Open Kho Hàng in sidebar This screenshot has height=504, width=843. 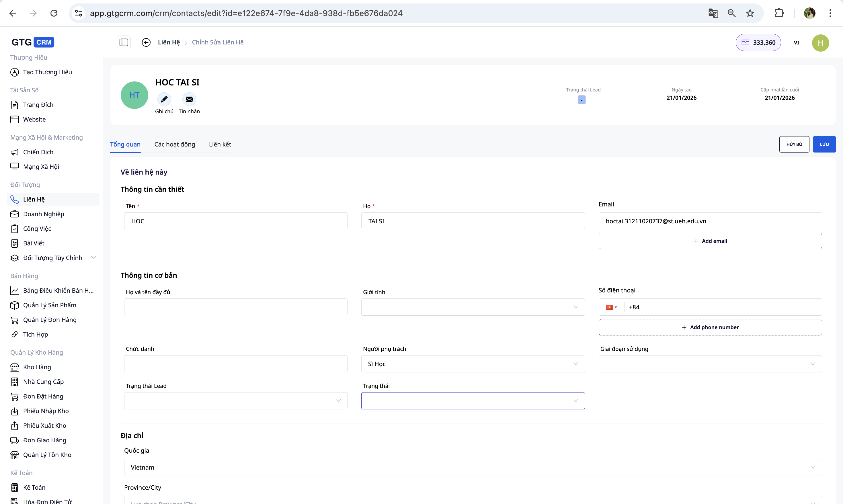click(37, 367)
